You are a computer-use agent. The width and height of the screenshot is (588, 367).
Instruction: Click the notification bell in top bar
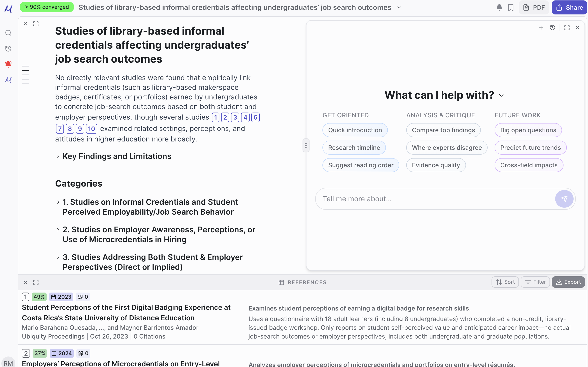point(499,7)
